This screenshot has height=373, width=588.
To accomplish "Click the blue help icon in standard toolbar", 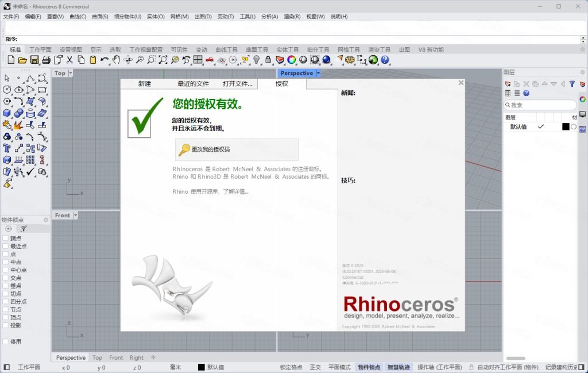I will [x=385, y=60].
